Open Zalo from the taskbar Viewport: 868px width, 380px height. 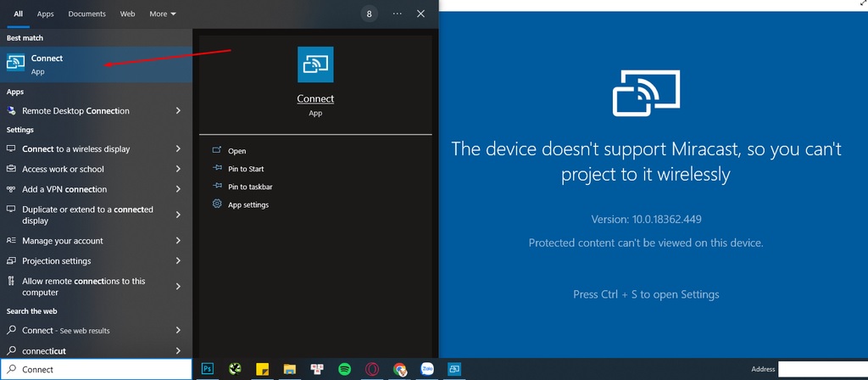tap(427, 369)
